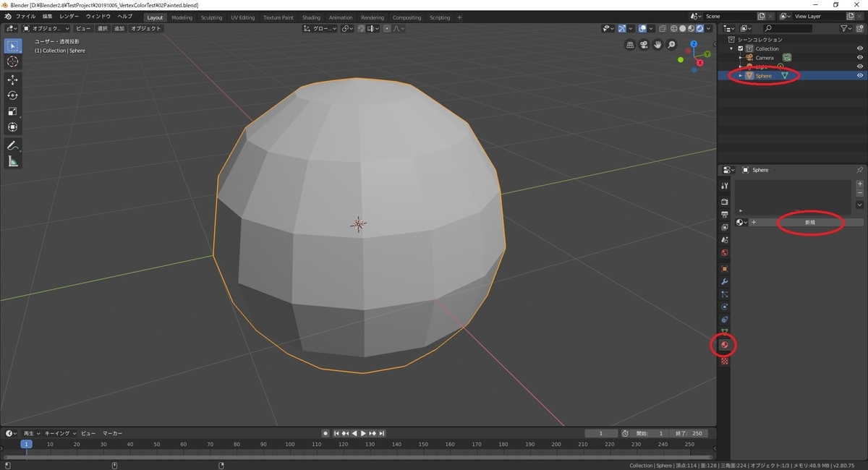Choose the Move tool

pos(12,80)
